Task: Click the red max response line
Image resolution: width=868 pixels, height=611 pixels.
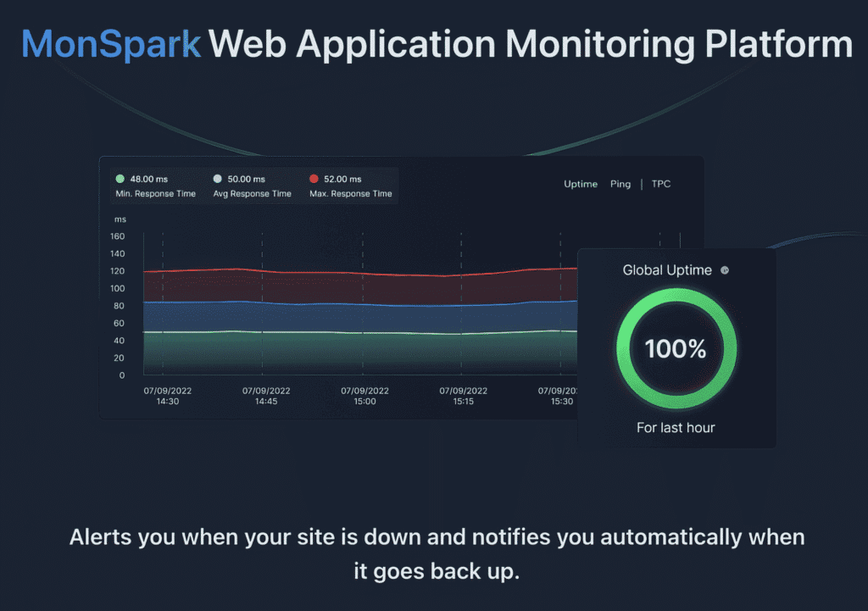Action: (x=359, y=272)
